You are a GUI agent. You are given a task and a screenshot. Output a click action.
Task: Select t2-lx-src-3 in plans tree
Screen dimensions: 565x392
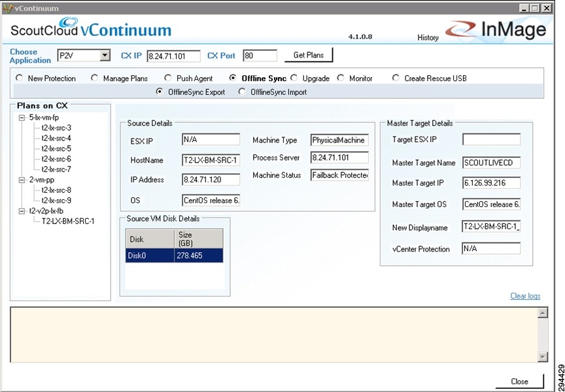click(x=56, y=128)
